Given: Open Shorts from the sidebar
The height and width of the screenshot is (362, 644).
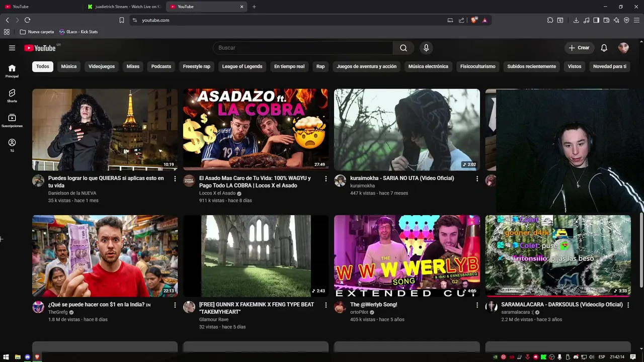Looking at the screenshot, I should [12, 96].
